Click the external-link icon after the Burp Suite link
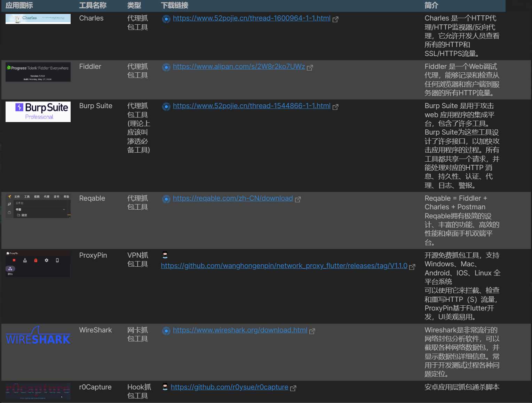This screenshot has width=532, height=403. point(335,107)
